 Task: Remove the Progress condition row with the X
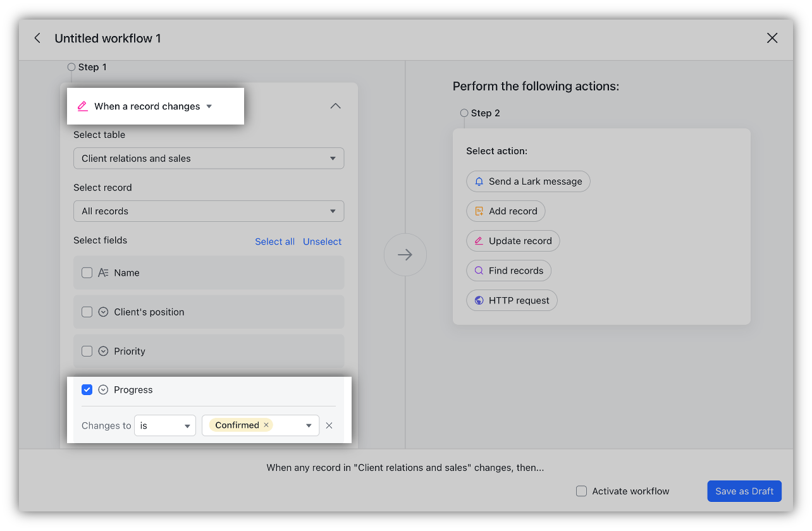coord(329,425)
